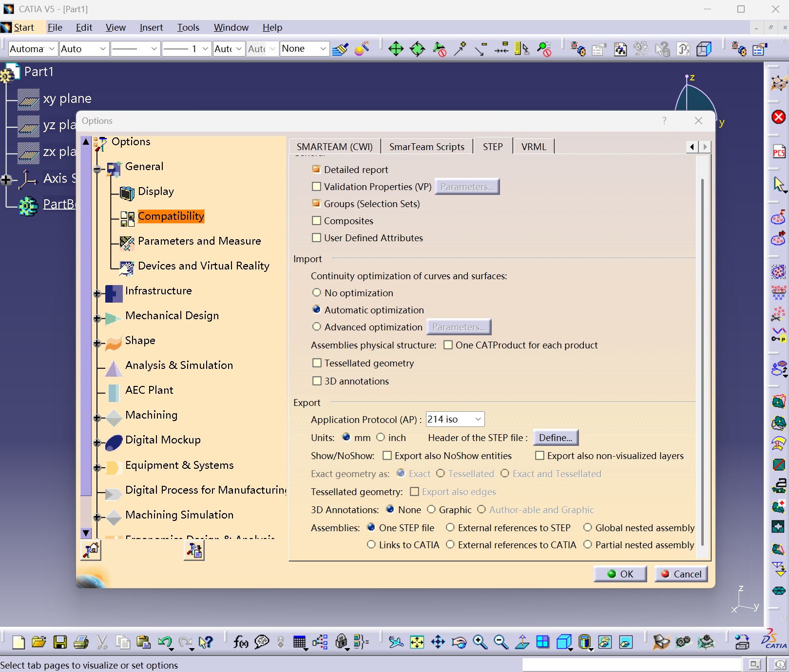Click the Cancel button

click(681, 574)
